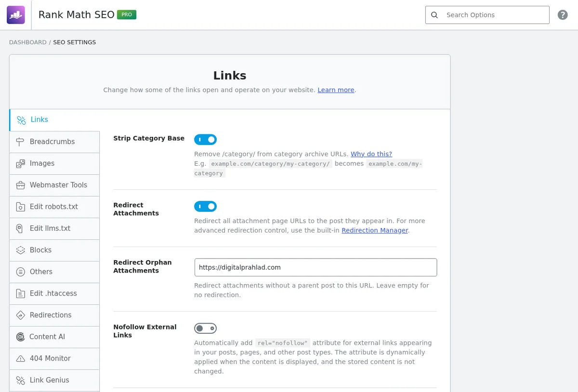Click the 404 Monitor warning icon
Viewport: 578px width, 392px height.
point(20,359)
